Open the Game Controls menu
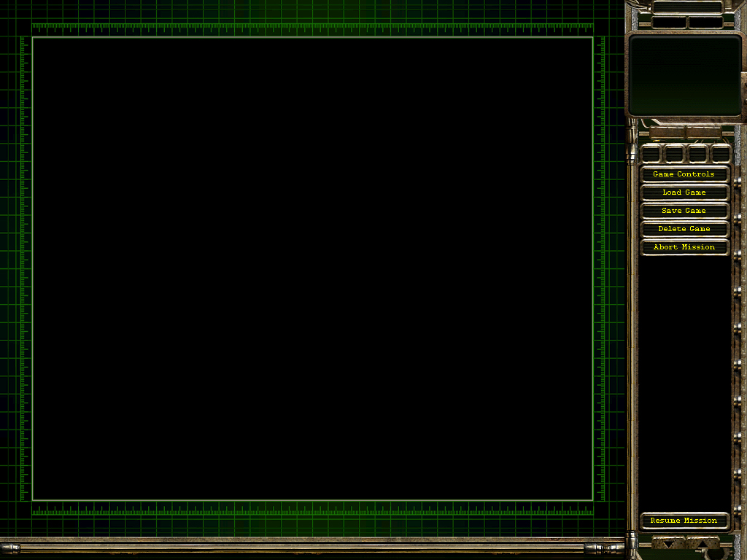This screenshot has height=560, width=747. coord(684,174)
